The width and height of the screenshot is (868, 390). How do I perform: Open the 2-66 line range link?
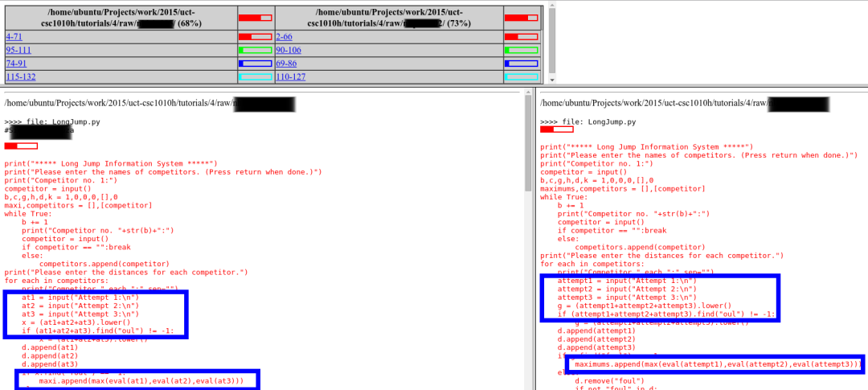pyautogui.click(x=284, y=36)
